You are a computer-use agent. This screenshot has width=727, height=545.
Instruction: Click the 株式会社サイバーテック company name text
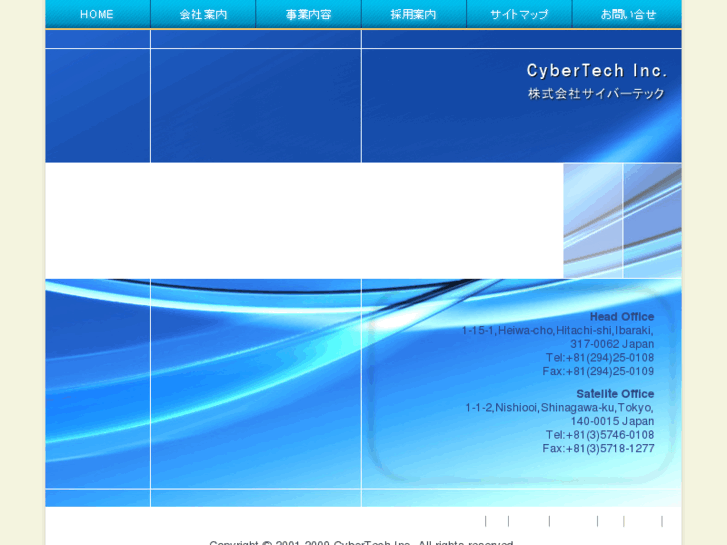(x=596, y=94)
